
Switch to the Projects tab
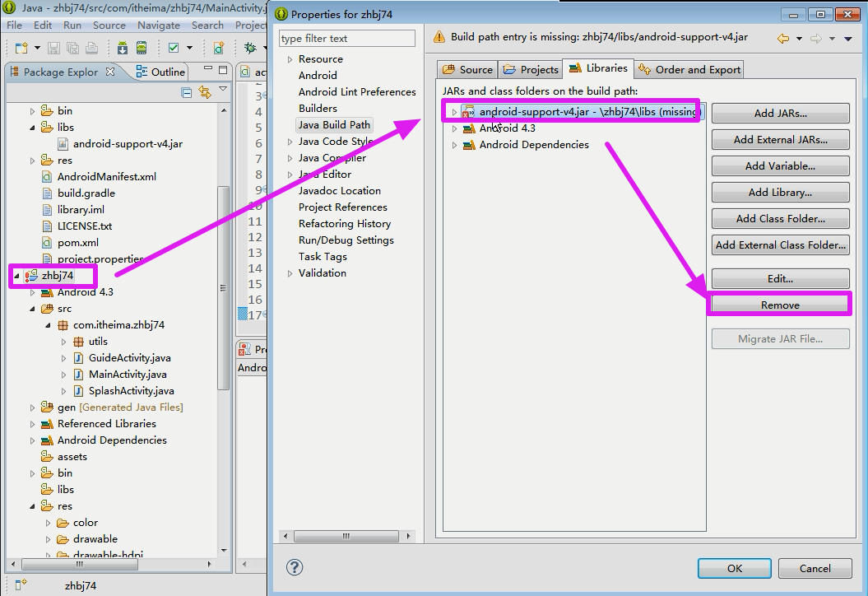click(531, 70)
